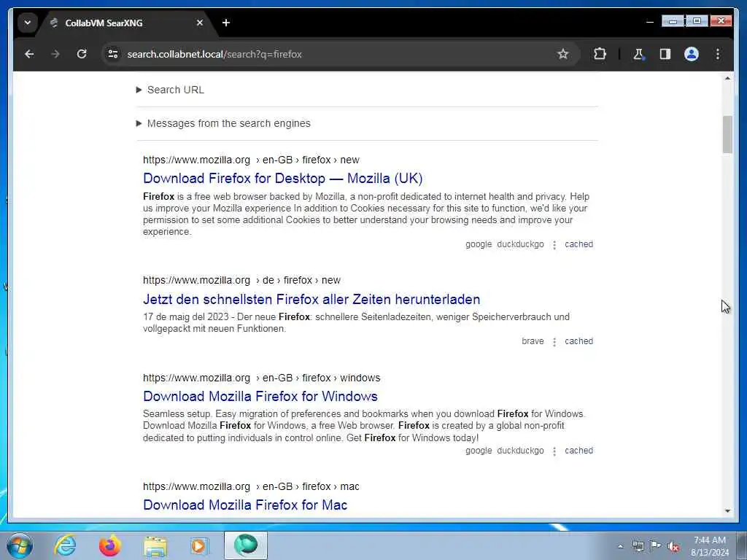Click the de › firefox › new URL
747x560 pixels.
point(241,281)
